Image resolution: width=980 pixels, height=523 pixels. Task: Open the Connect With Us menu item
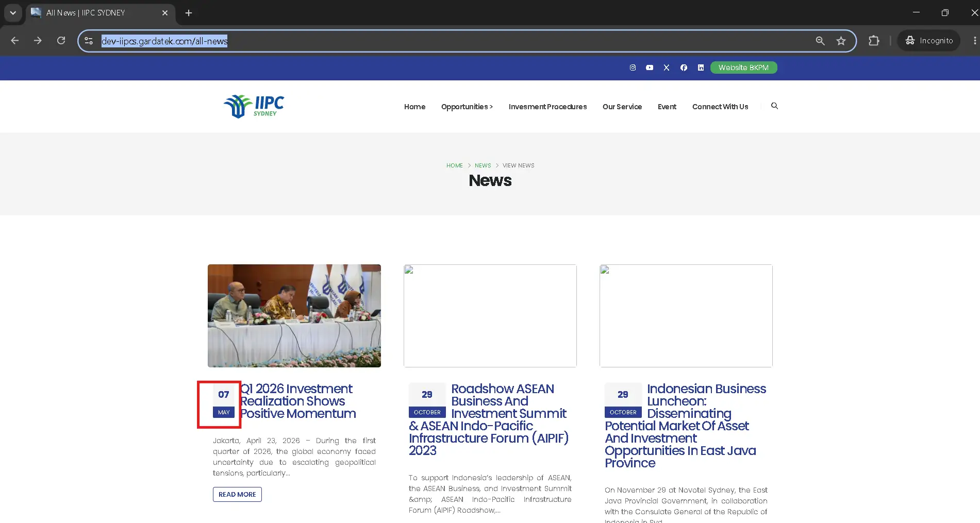(x=720, y=107)
